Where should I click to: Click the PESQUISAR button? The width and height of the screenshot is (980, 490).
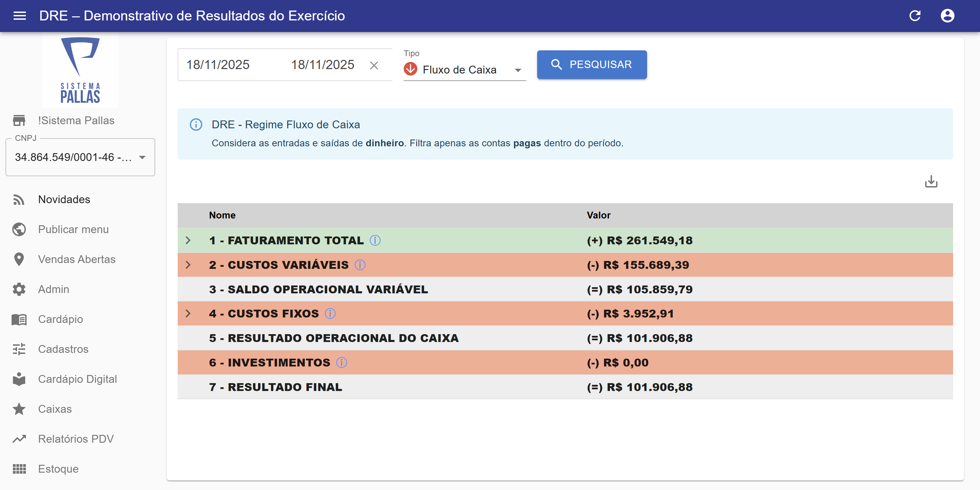[591, 65]
